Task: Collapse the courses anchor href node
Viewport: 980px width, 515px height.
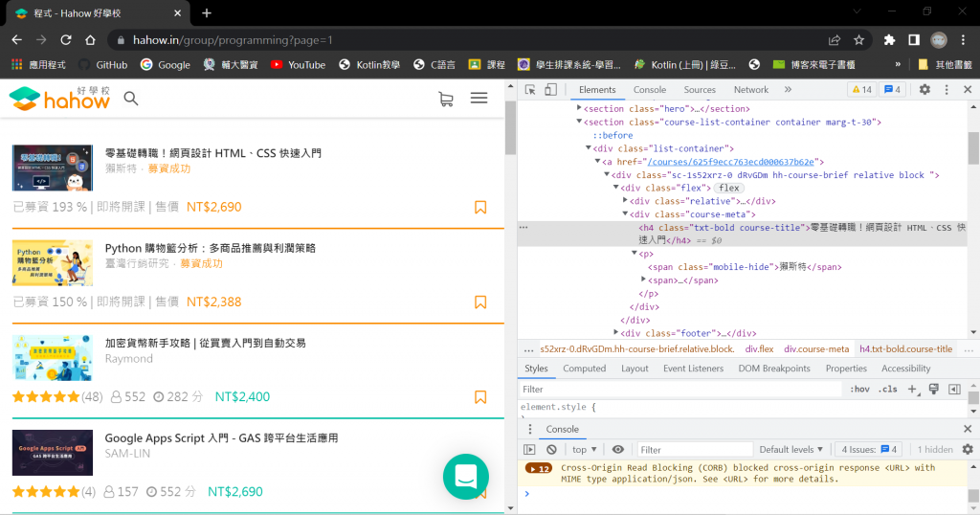Action: click(x=597, y=161)
